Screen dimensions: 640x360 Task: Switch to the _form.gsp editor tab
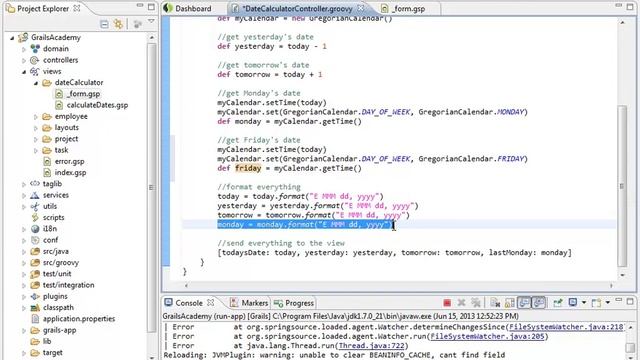tap(403, 8)
